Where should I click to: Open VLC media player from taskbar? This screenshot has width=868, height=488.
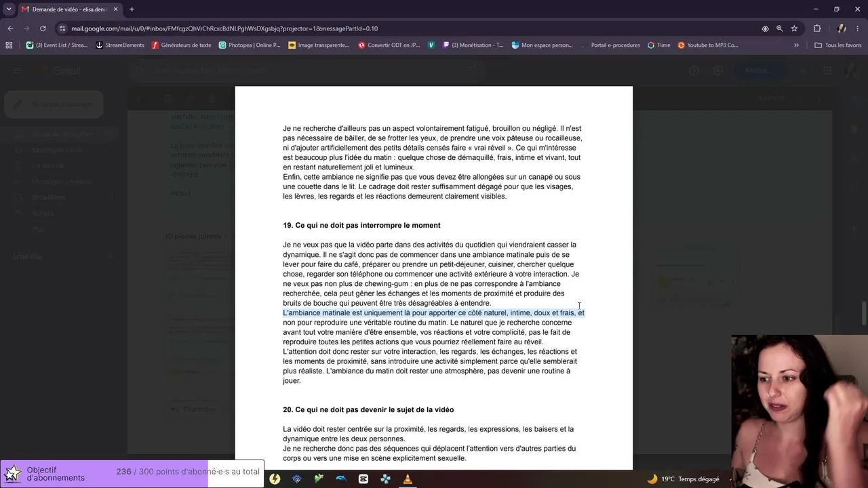408,479
